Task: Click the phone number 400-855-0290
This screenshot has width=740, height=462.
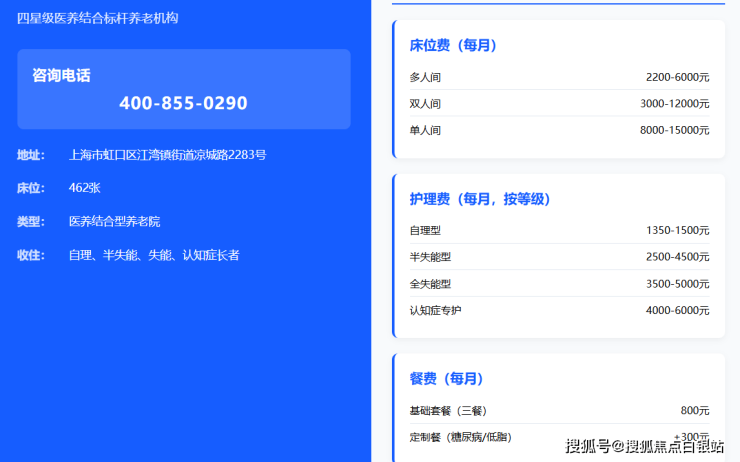Action: tap(183, 103)
